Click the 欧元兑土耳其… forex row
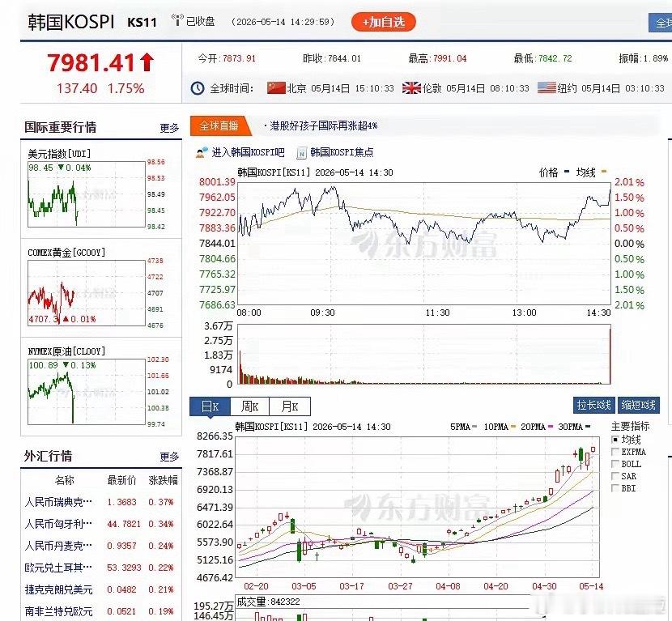This screenshot has height=621, width=672. pyautogui.click(x=101, y=568)
